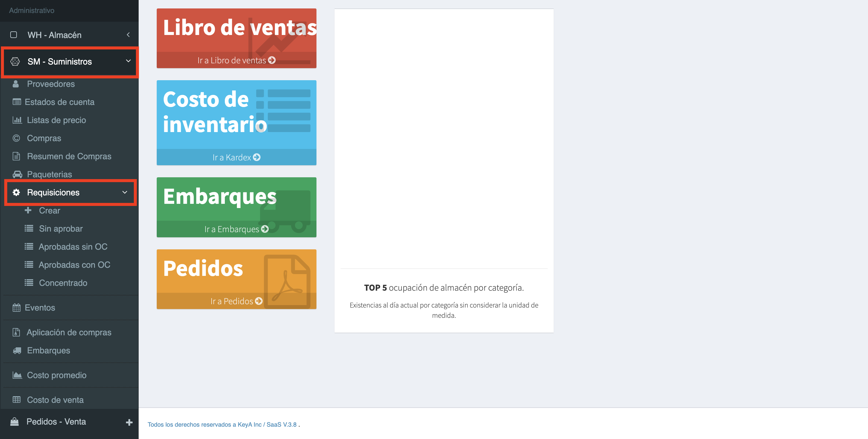Click the Costo de venta table icon

(16, 400)
